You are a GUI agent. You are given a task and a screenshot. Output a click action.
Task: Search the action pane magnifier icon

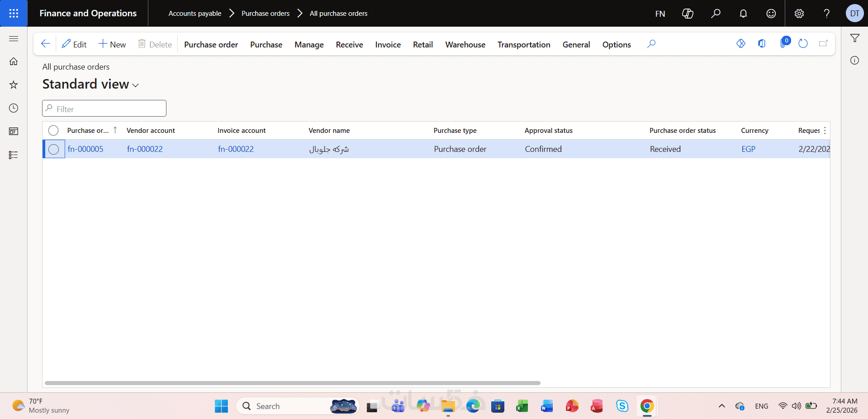coord(651,44)
